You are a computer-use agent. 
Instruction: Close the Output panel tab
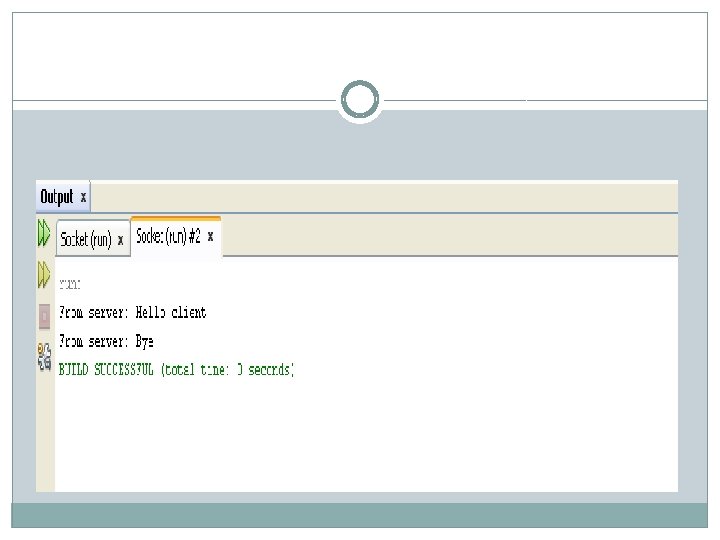coord(83,197)
